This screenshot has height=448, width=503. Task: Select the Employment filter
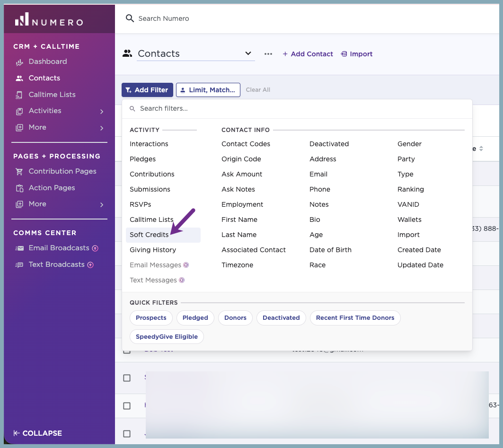click(242, 204)
